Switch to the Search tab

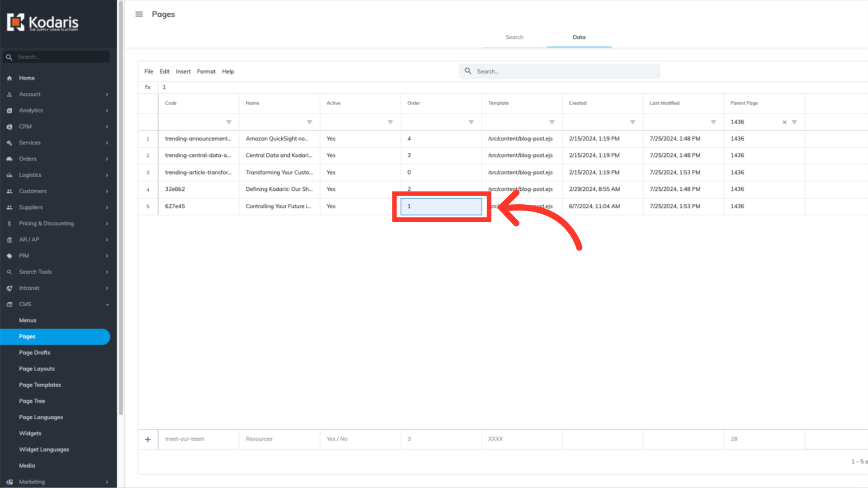click(x=514, y=37)
